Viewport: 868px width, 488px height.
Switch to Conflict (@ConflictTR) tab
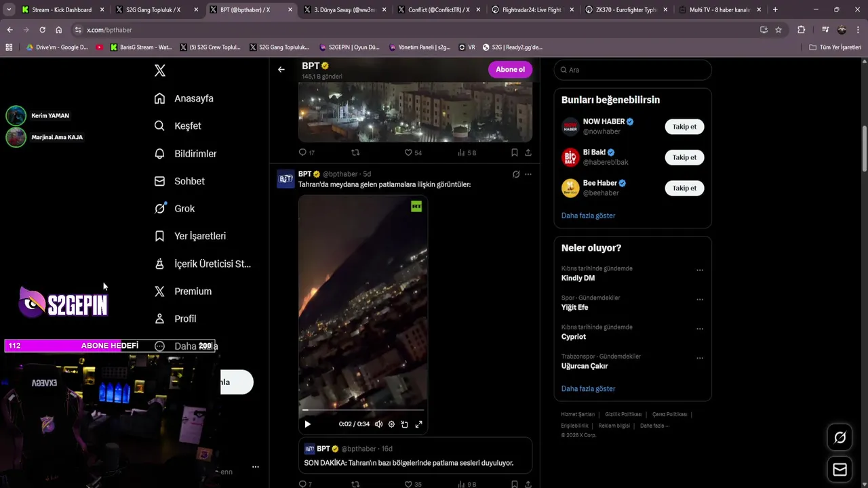tap(438, 9)
